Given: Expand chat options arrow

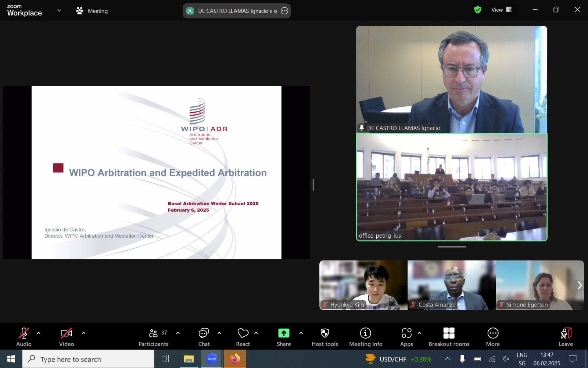Looking at the screenshot, I should (219, 333).
